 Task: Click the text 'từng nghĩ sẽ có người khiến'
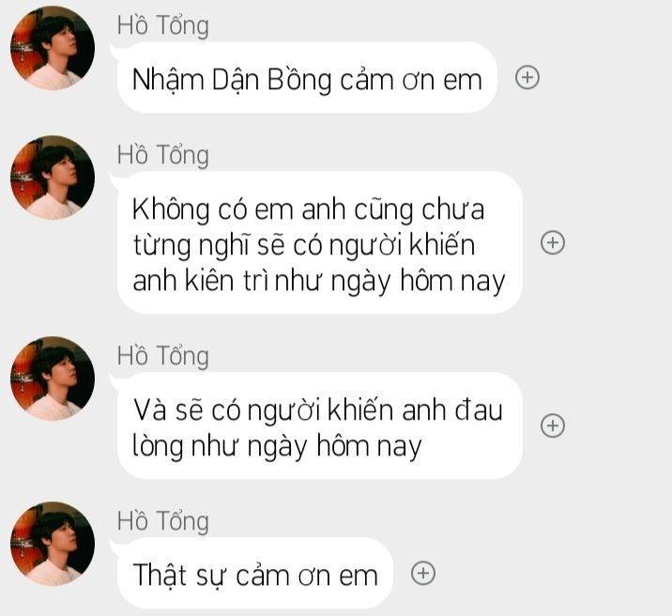click(x=304, y=246)
